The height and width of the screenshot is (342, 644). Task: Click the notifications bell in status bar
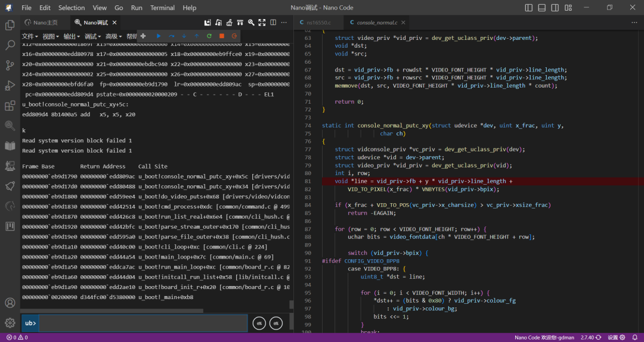coord(635,337)
